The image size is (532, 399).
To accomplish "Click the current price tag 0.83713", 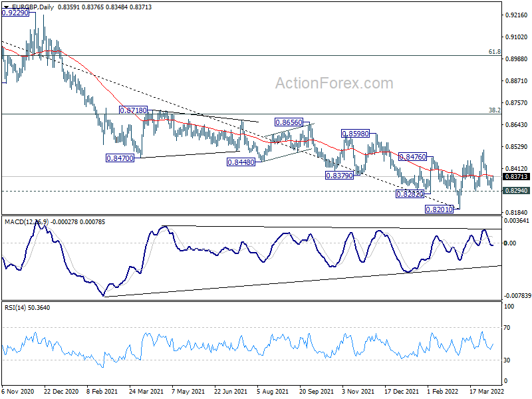I will (516, 176).
